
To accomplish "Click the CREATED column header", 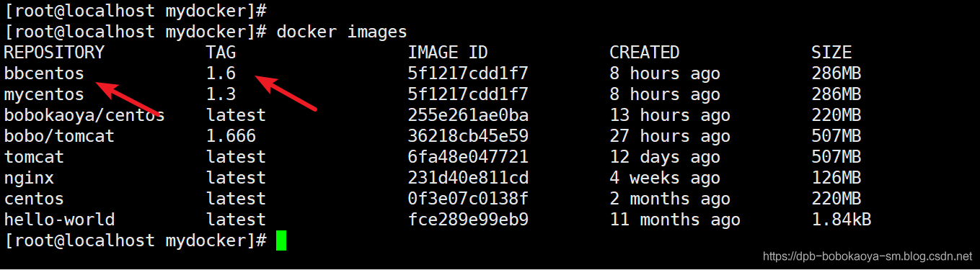I will [x=645, y=53].
